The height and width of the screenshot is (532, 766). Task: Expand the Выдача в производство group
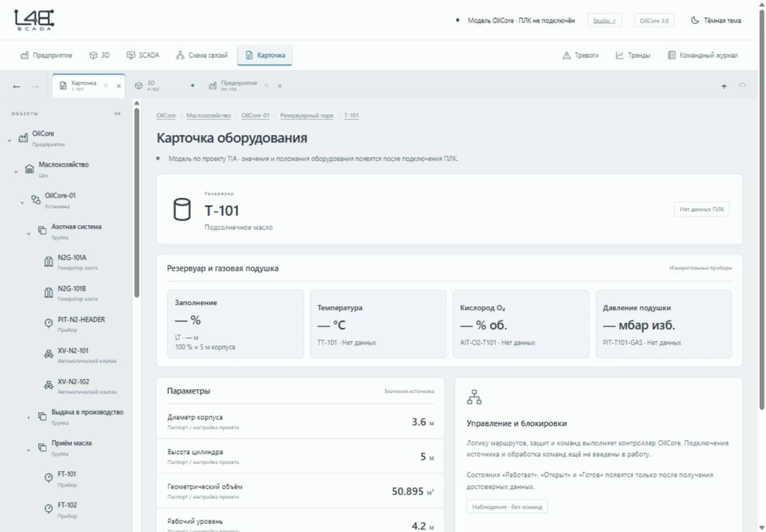pos(28,418)
